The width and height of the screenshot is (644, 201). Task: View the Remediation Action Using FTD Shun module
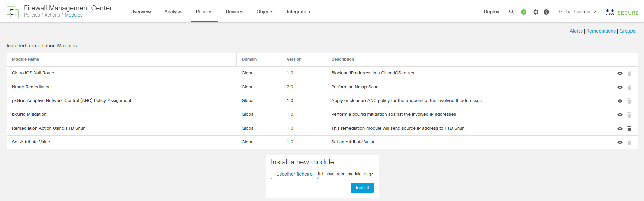click(620, 129)
